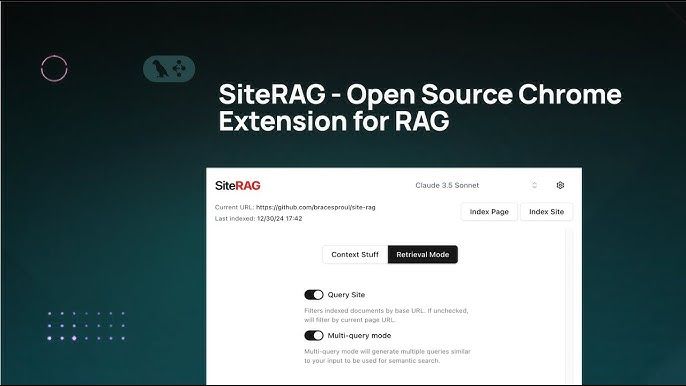Click the 'Last indexed: 12/30/24 17:42' text
This screenshot has width=686, height=386.
[258, 218]
